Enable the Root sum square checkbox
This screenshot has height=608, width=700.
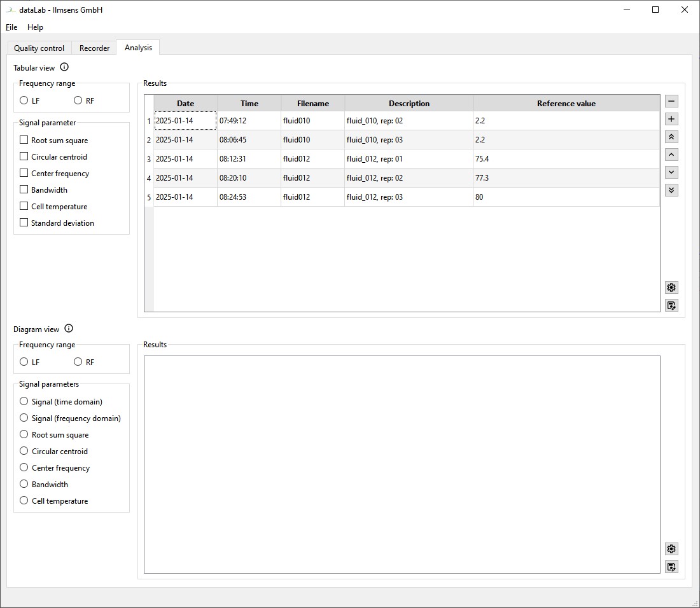[24, 140]
